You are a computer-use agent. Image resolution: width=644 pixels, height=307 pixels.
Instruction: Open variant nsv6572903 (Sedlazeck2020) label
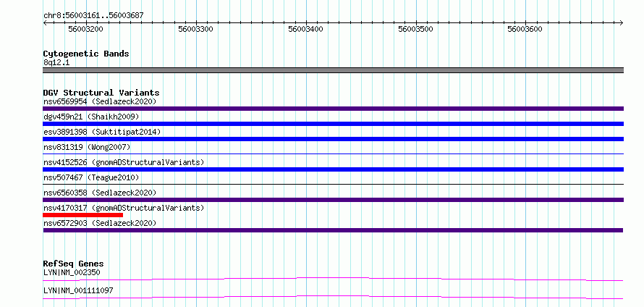pos(100,223)
